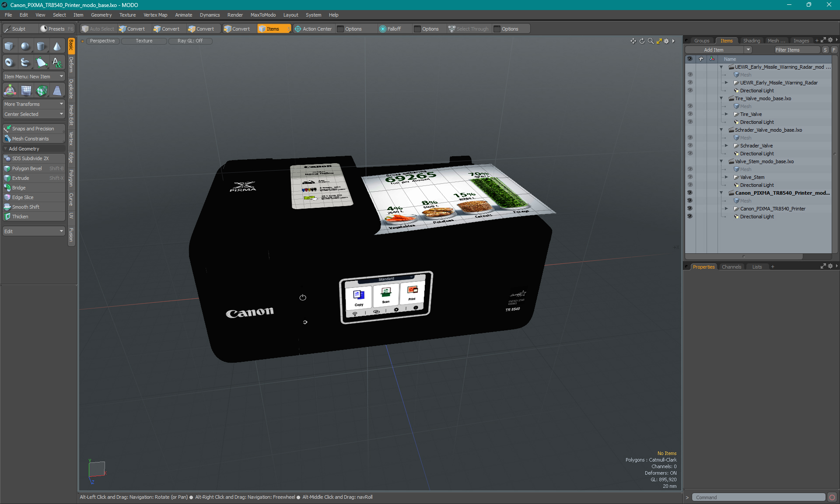This screenshot has width=840, height=504.
Task: Click the Ray GL: Off button
Action: coord(190,41)
